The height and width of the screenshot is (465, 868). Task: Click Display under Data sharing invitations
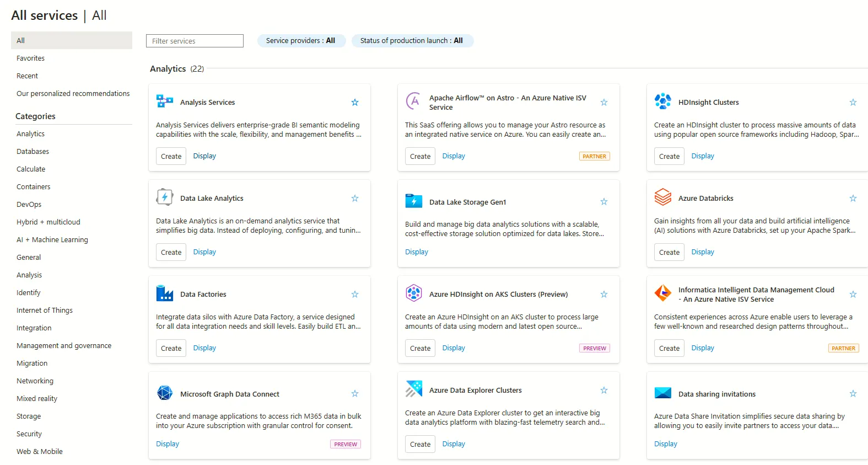click(x=666, y=443)
